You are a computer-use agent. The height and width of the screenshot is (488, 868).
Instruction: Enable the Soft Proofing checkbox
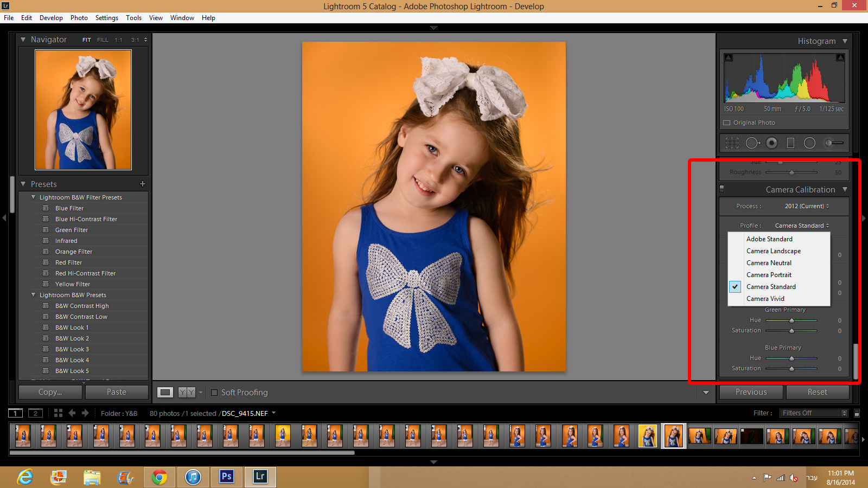pos(214,393)
